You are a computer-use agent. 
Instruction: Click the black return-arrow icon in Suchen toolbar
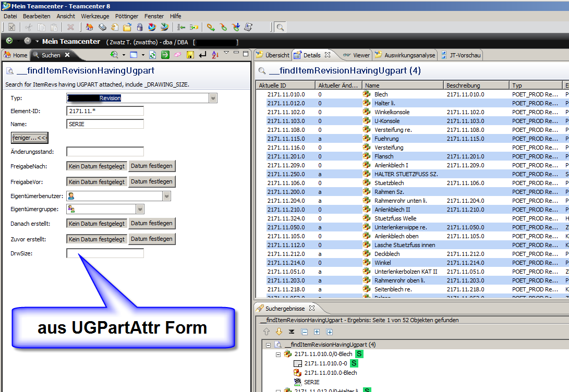tap(202, 55)
